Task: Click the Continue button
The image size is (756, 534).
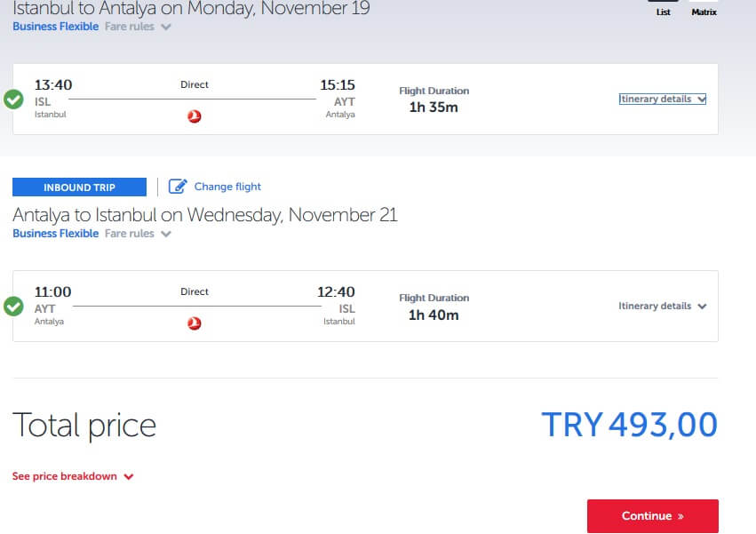Action: click(653, 516)
